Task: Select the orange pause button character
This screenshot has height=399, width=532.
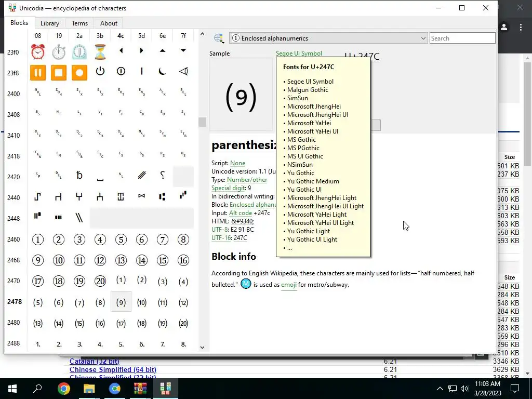Action: (37, 73)
